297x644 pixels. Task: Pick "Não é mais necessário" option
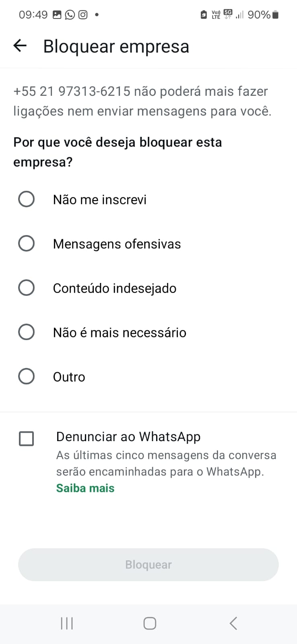pos(27,332)
